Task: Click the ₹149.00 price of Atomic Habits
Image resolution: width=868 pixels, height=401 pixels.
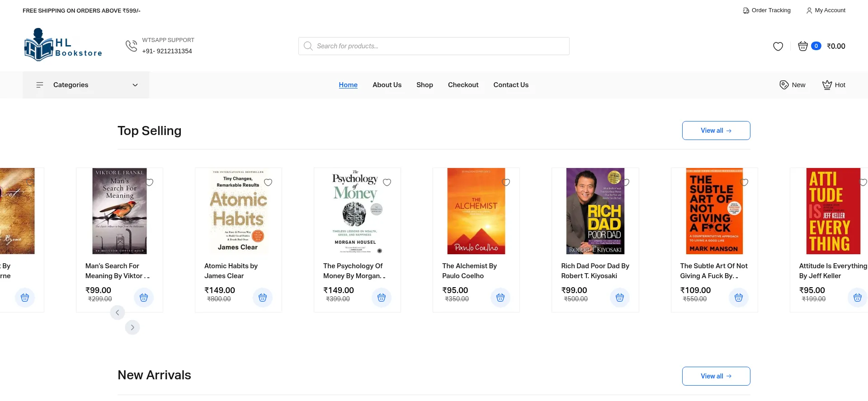Action: pos(220,290)
